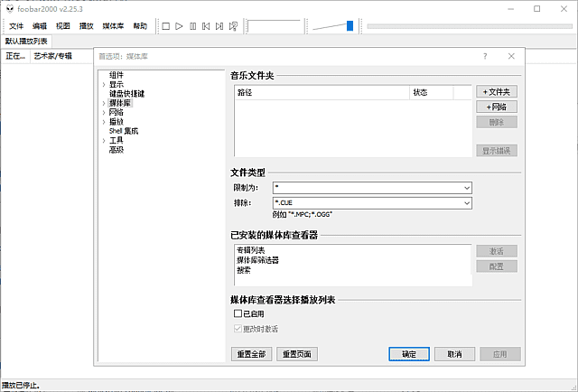Open the 限制为 dropdown list
The image size is (578, 392).
(466, 188)
